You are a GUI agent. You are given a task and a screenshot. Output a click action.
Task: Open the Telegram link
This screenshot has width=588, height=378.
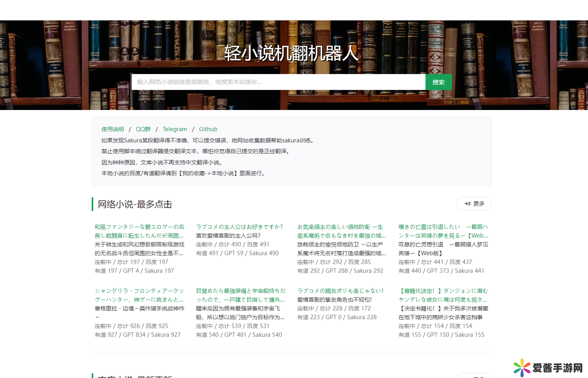(175, 129)
